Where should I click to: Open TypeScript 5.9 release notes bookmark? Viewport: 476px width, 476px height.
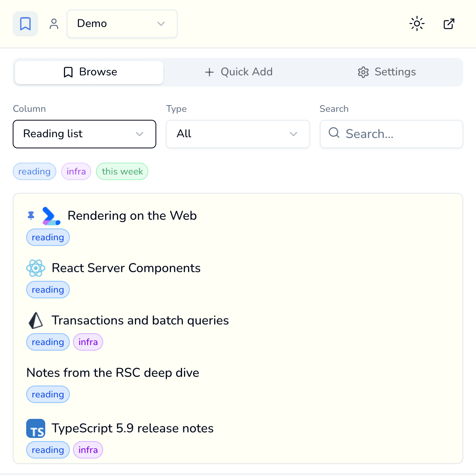tap(132, 428)
